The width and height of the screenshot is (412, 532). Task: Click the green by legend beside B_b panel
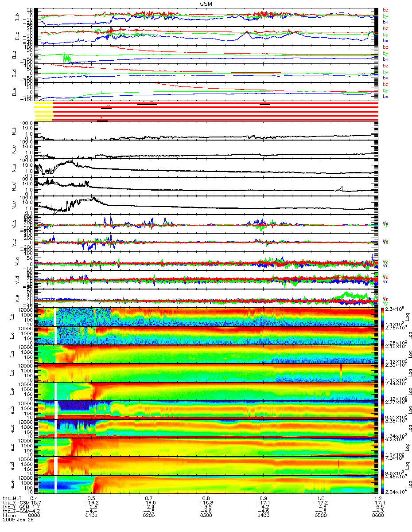pyautogui.click(x=385, y=16)
